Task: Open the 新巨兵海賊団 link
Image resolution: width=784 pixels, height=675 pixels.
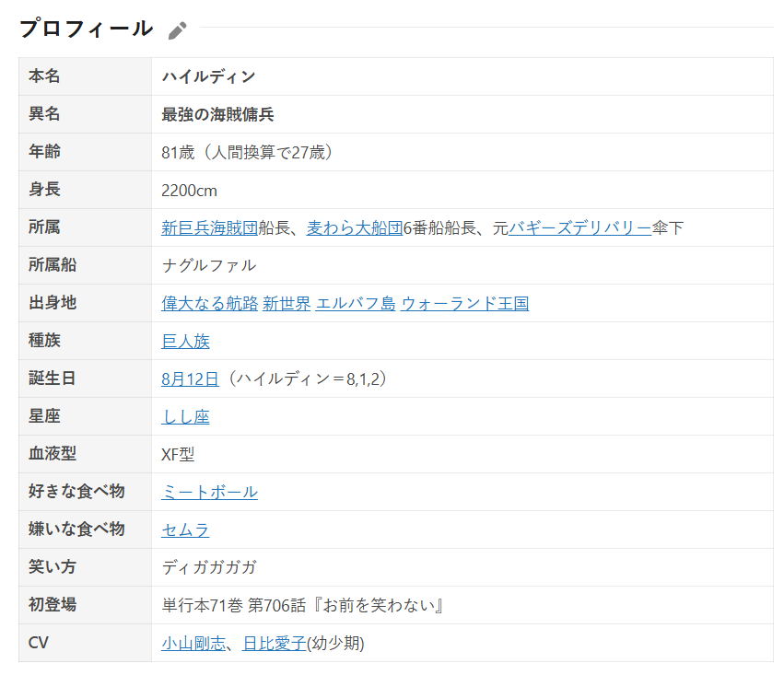Action: [209, 227]
